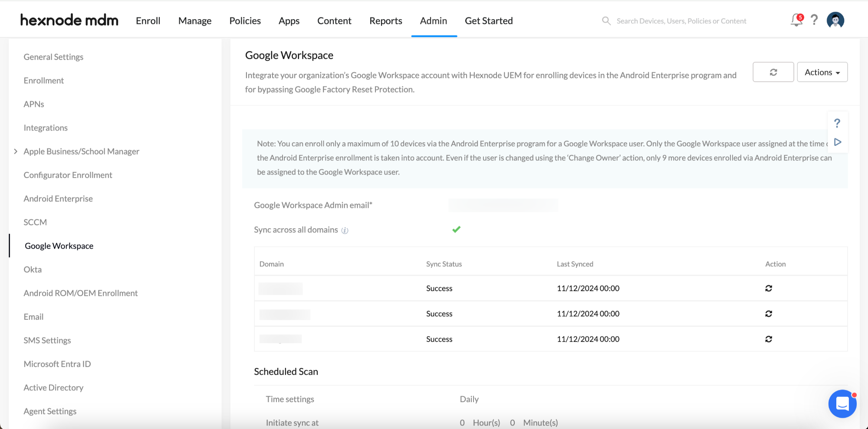This screenshot has height=429, width=868.
Task: Click the third redacted domain name
Action: (281, 339)
